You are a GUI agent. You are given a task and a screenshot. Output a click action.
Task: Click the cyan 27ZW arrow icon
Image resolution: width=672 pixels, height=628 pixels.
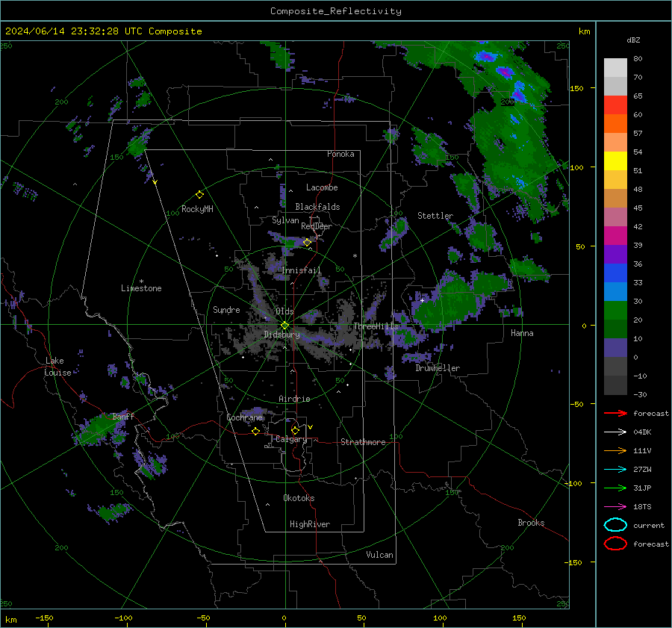(615, 470)
